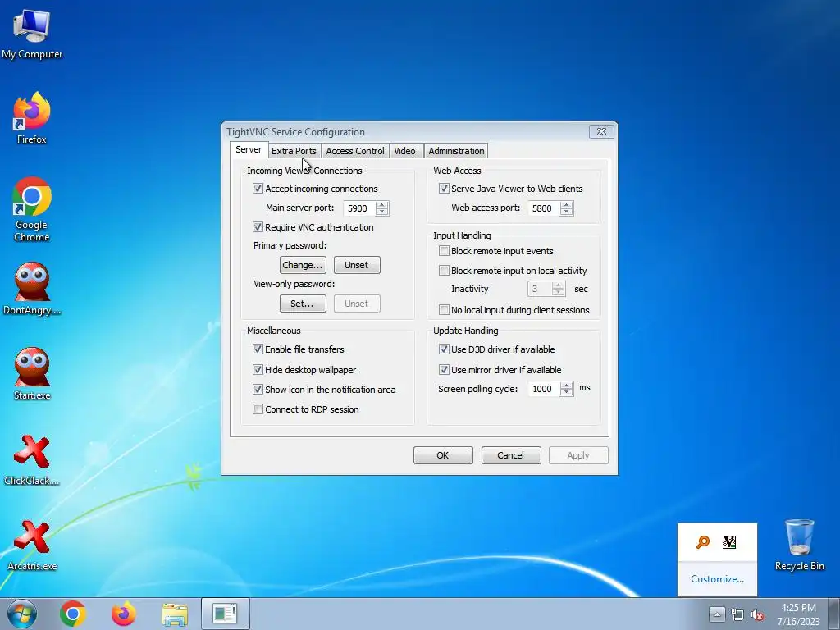The image size is (840, 630).
Task: Toggle Accept incoming connections checkbox
Action: tap(258, 189)
